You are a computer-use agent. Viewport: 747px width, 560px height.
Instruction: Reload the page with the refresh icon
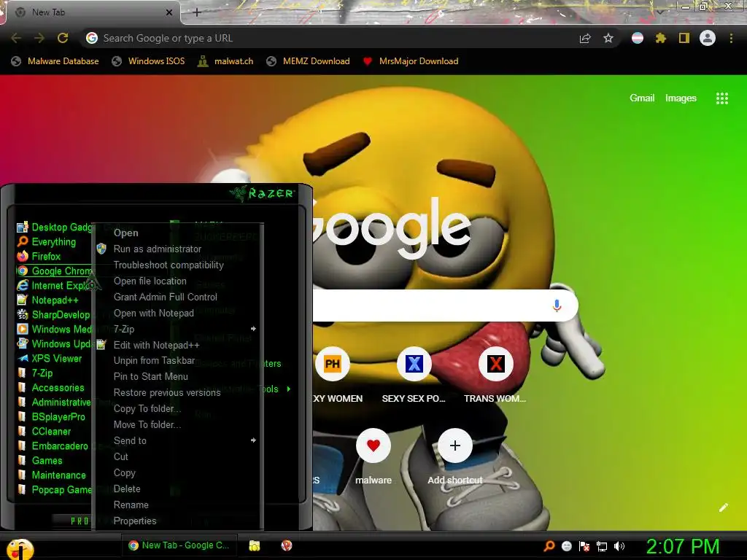click(63, 38)
